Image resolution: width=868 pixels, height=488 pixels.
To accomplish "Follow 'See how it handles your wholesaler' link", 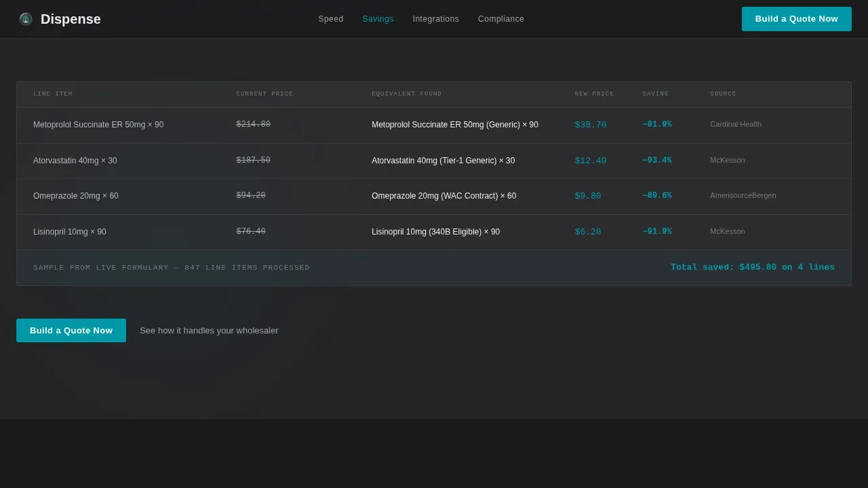I will click(x=209, y=331).
